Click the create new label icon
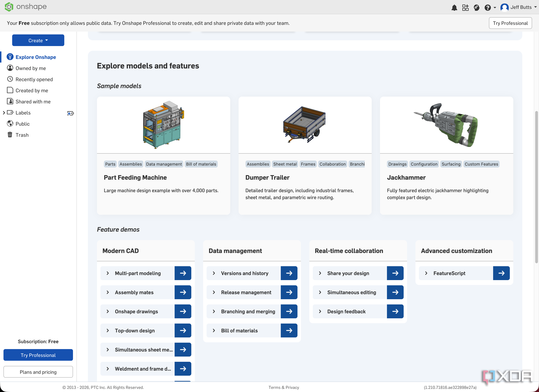The image size is (539, 392). point(71,113)
